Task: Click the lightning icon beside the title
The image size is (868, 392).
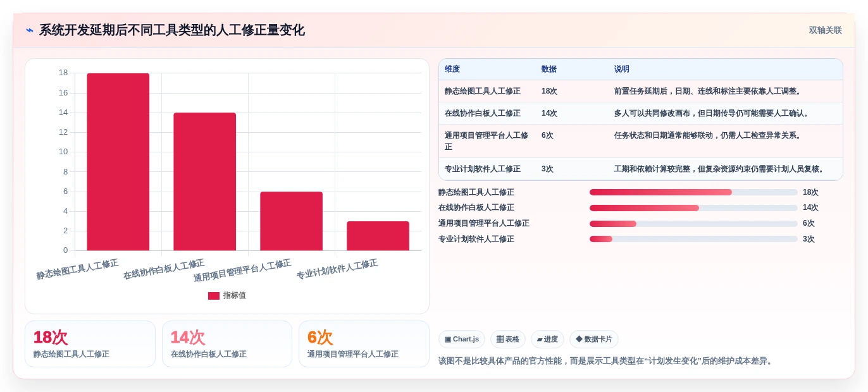Action: 30,30
